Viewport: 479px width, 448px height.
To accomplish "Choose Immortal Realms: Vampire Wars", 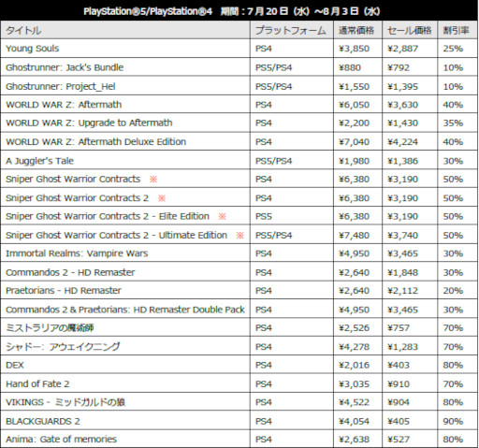I will tap(77, 253).
